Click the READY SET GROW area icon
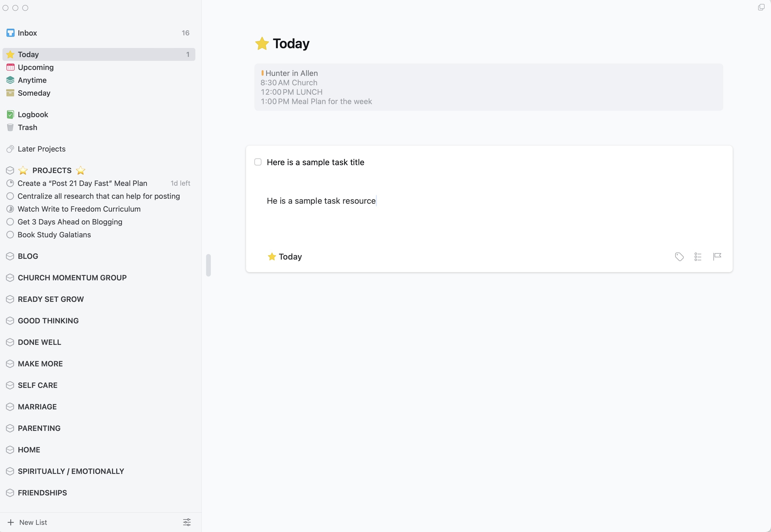771x532 pixels. 10,299
